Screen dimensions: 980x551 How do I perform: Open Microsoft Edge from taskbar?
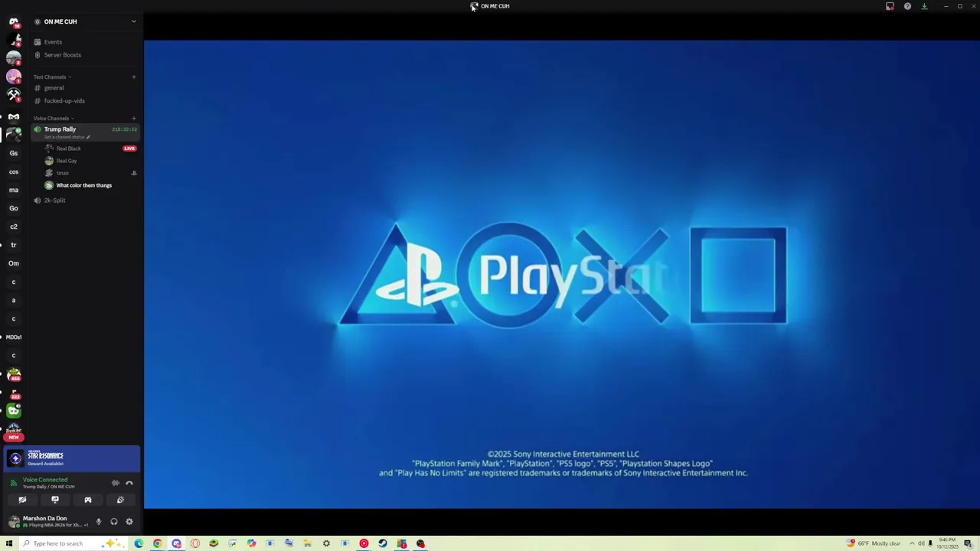pos(139,543)
